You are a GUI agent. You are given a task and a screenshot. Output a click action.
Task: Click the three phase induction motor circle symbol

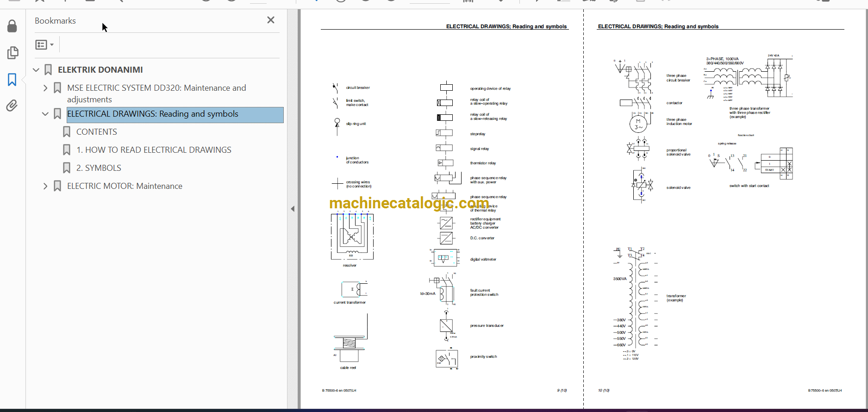[638, 124]
